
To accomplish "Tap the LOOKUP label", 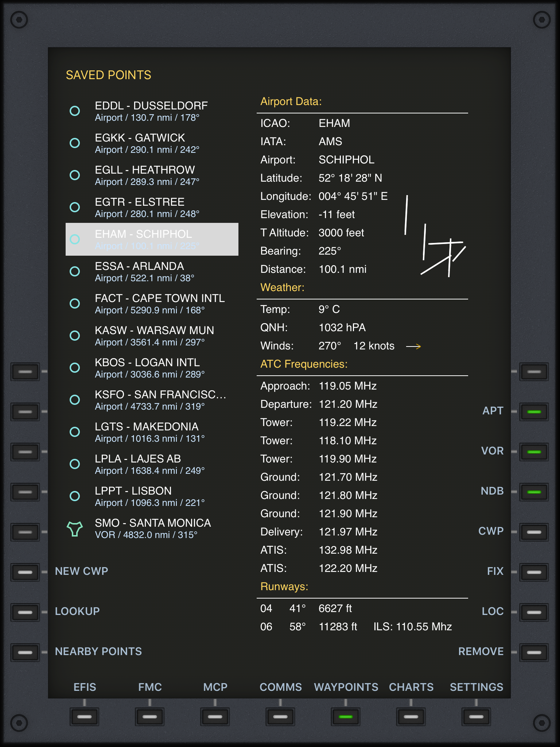I will (x=77, y=611).
